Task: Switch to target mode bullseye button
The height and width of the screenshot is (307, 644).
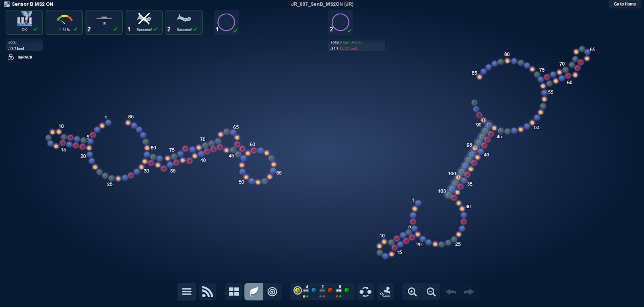Action: 272,292
